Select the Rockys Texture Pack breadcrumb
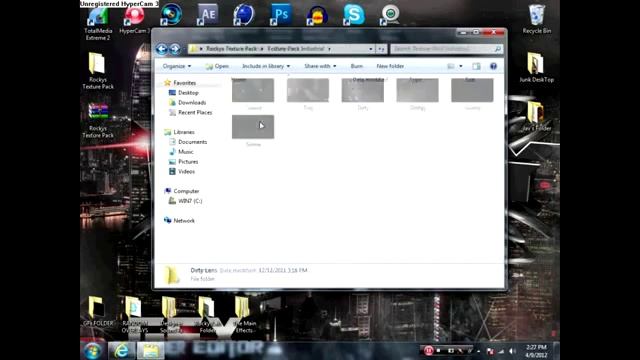This screenshot has width=640, height=360. [x=231, y=49]
